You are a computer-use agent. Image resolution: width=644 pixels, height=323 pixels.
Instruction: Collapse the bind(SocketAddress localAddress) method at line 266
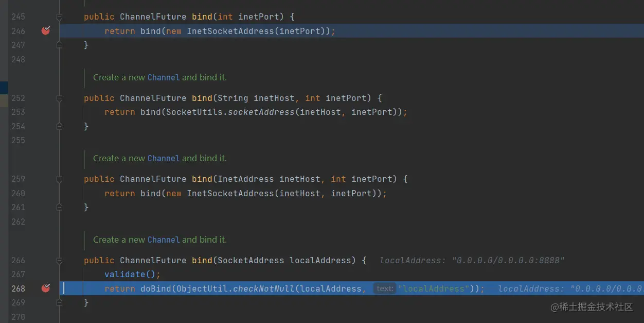pos(59,260)
